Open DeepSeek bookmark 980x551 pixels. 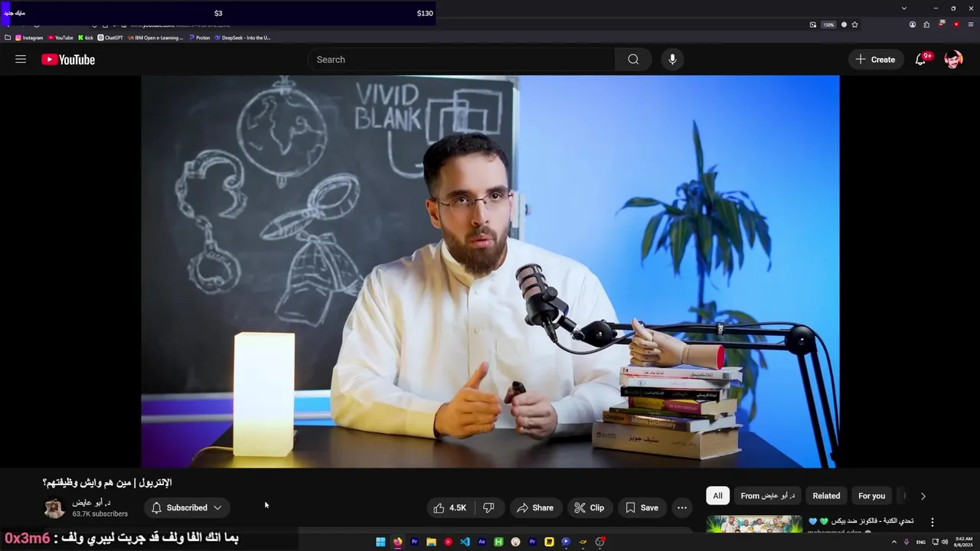(x=243, y=37)
